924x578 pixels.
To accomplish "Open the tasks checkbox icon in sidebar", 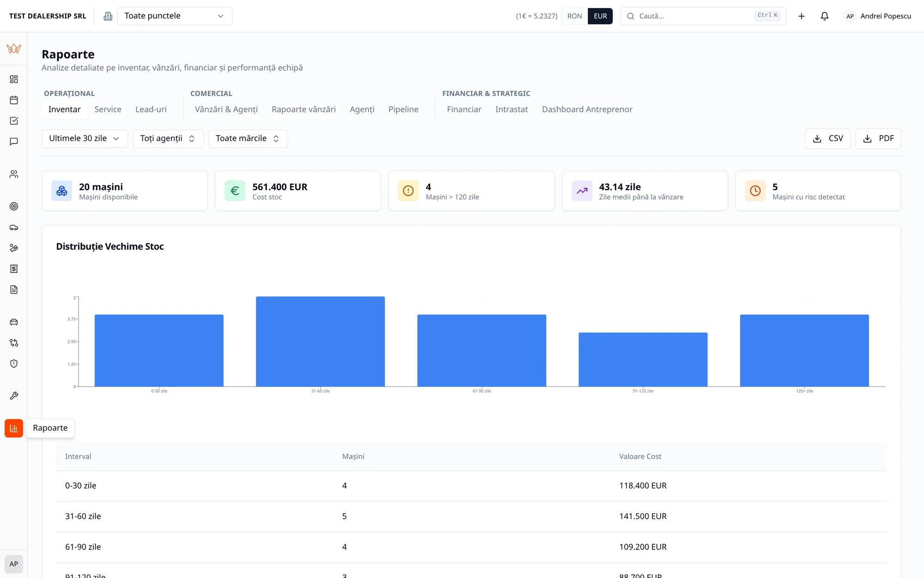I will tap(14, 121).
